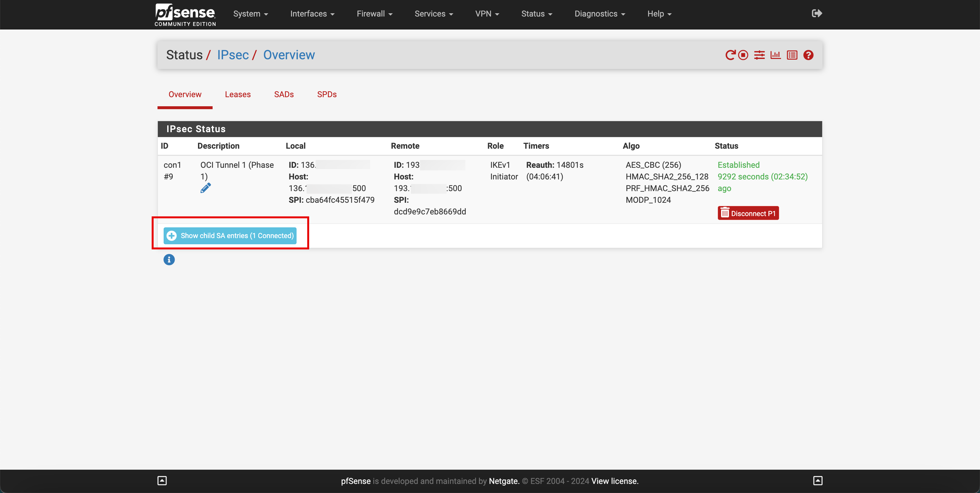Click the logout icon in navbar
Image resolution: width=980 pixels, height=493 pixels.
coord(817,14)
